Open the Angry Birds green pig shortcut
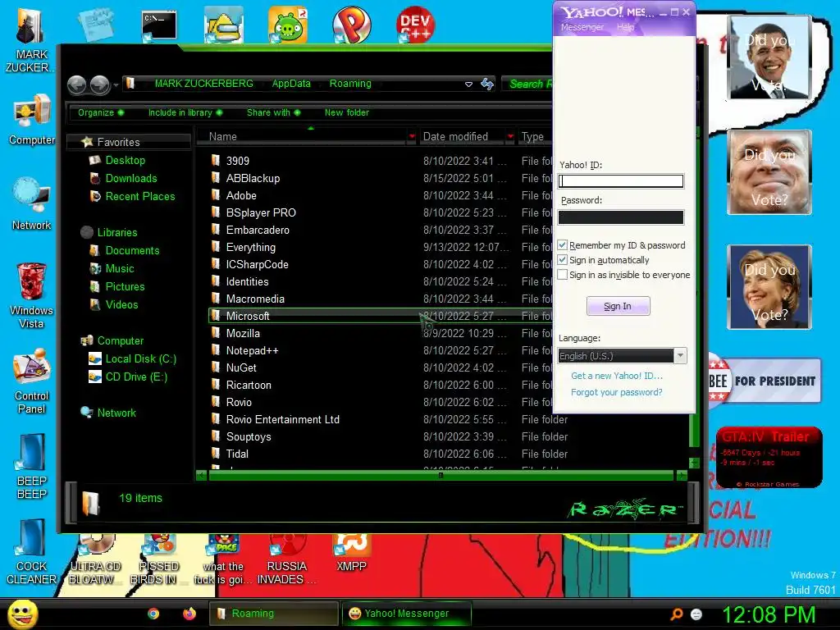This screenshot has width=840, height=630. pyautogui.click(x=288, y=25)
